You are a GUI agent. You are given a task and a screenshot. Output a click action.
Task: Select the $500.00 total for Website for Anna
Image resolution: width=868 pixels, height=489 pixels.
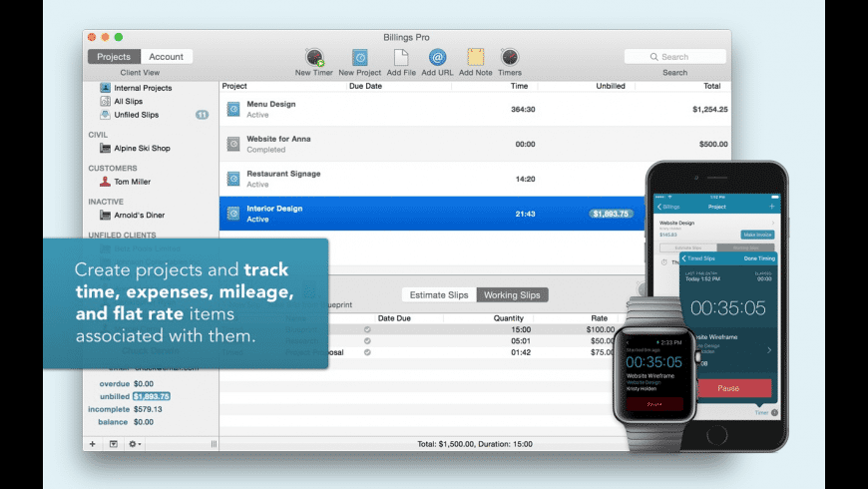[x=713, y=144]
